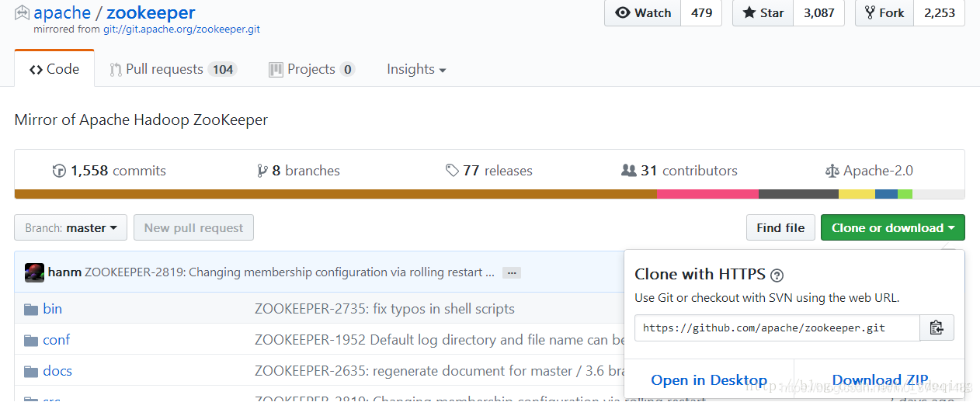Copy clone URL with clipboard icon
This screenshot has width=980, height=402.
tap(937, 327)
